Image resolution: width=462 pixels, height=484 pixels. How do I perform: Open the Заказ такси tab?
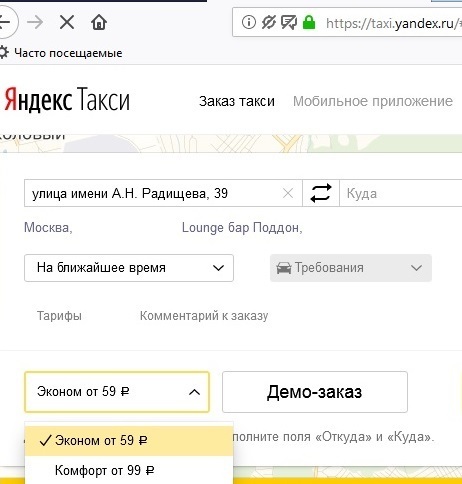point(237,101)
